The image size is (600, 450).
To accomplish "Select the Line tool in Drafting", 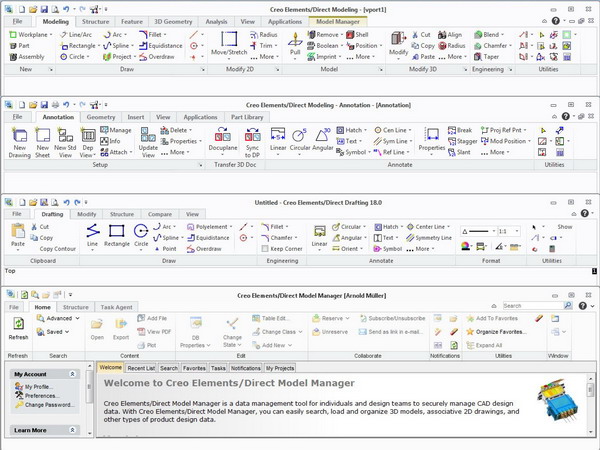I will pyautogui.click(x=93, y=236).
